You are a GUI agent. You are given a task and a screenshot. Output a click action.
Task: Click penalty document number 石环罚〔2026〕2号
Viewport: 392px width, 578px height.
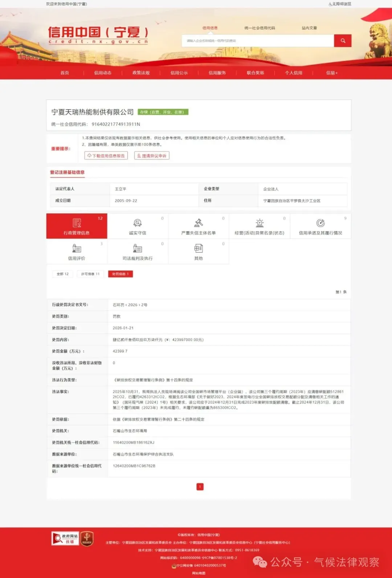pyautogui.click(x=130, y=305)
